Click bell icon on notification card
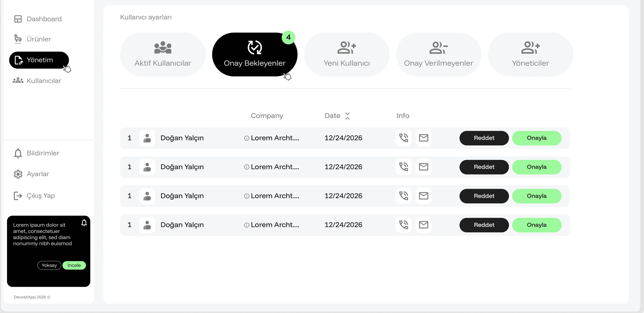Screen dimensions: 644x313 point(84,222)
